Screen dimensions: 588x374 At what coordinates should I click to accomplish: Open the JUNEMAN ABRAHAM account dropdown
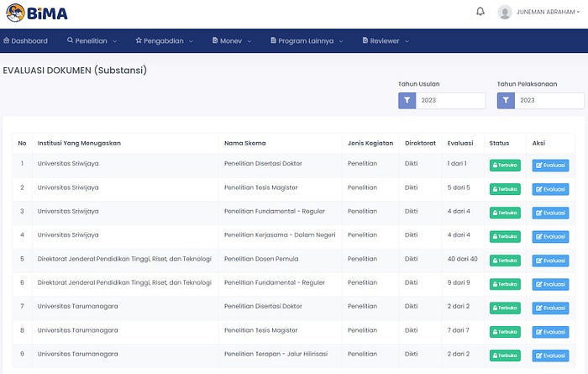coord(549,12)
